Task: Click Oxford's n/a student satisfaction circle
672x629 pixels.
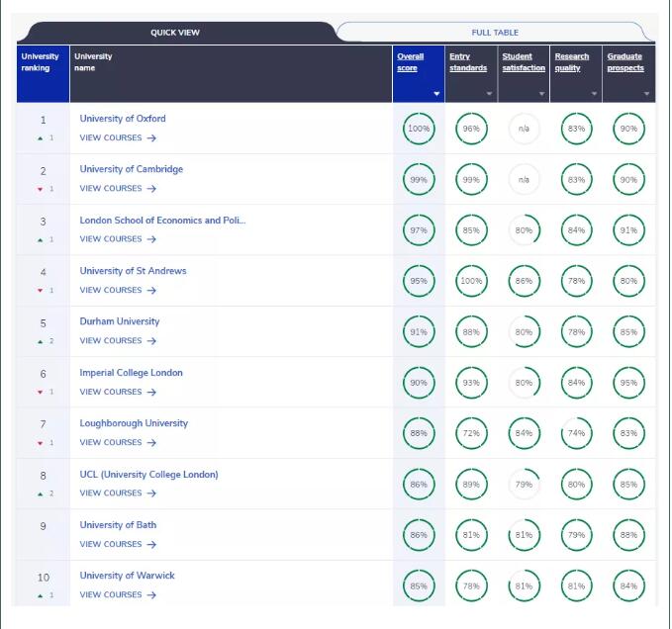Action: [x=524, y=129]
